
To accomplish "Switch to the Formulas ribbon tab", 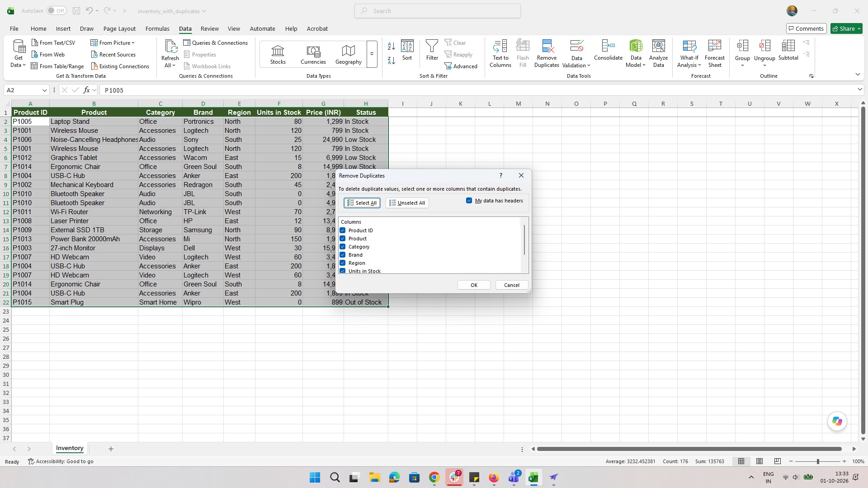I will (x=157, y=28).
